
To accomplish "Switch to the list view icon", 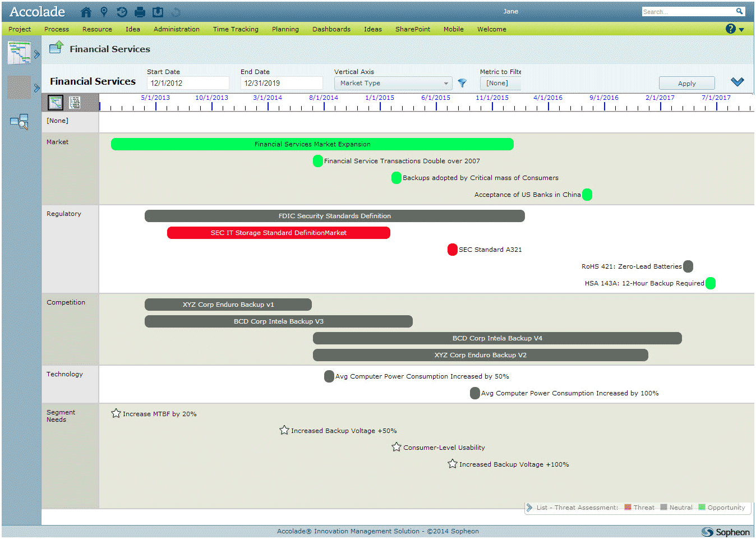I will 75,102.
